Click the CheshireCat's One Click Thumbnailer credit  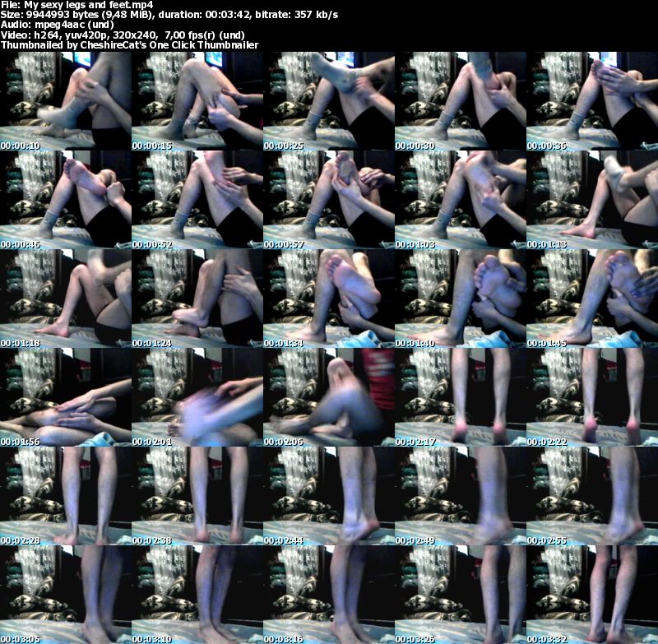click(130, 44)
